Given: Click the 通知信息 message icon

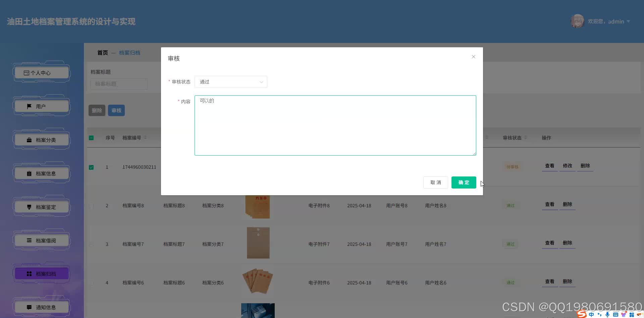Looking at the screenshot, I should (29, 307).
